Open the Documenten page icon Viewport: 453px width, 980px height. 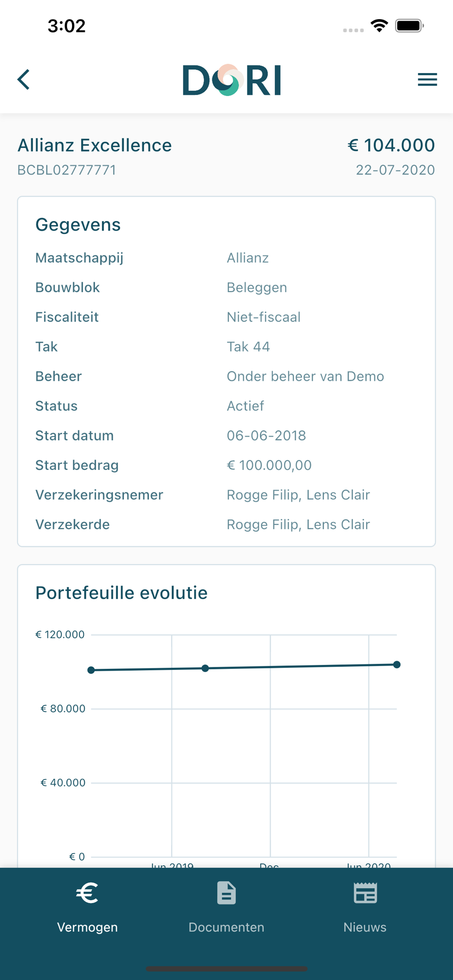pyautogui.click(x=226, y=893)
